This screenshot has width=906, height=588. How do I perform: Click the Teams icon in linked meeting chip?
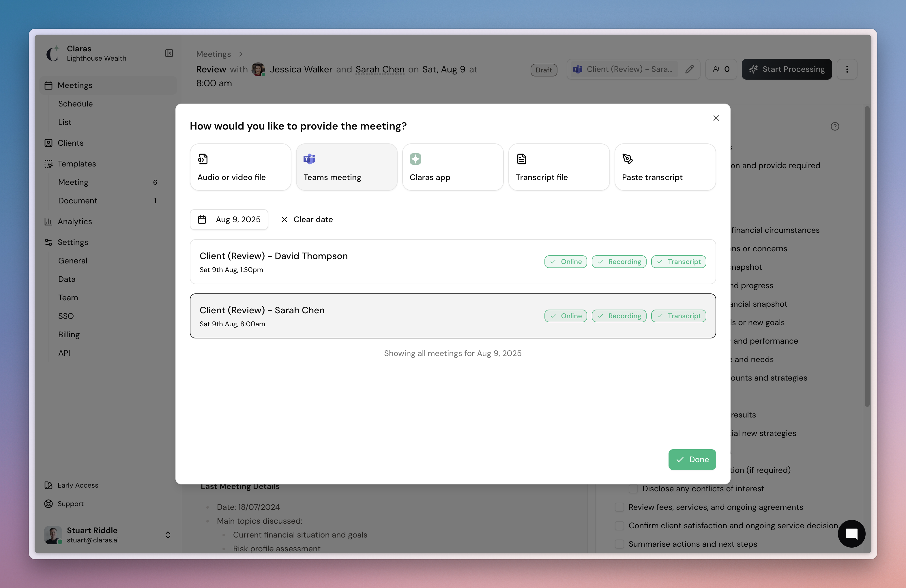(x=578, y=69)
